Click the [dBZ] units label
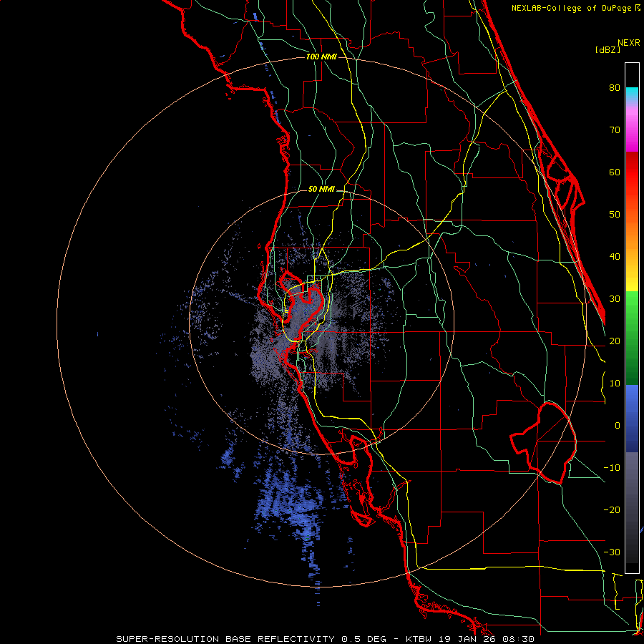This screenshot has width=644, height=644. 608,49
